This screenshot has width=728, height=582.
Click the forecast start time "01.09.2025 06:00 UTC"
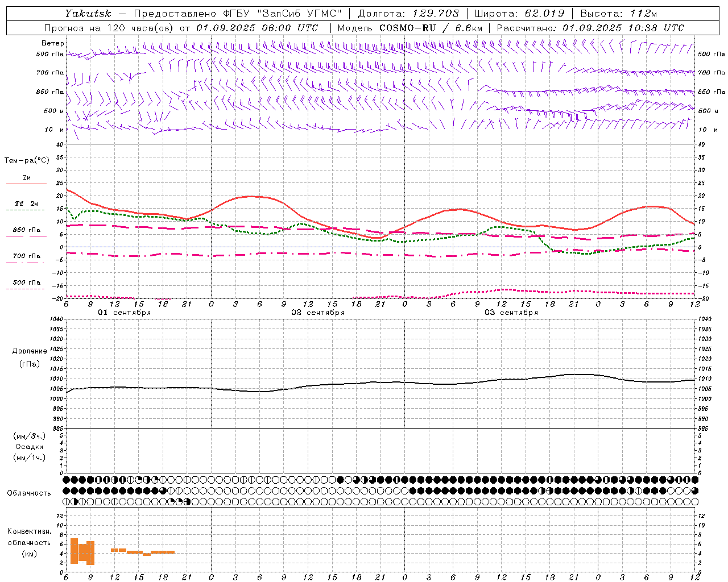point(257,28)
